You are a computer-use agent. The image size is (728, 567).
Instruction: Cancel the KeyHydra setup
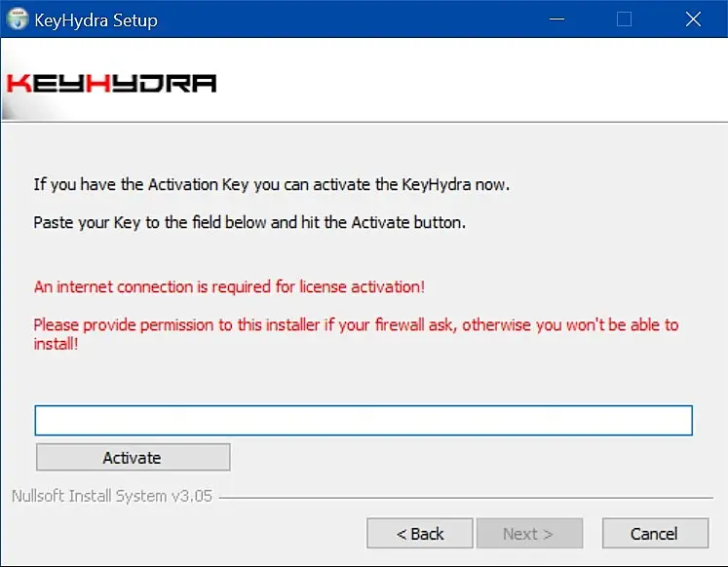[655, 534]
